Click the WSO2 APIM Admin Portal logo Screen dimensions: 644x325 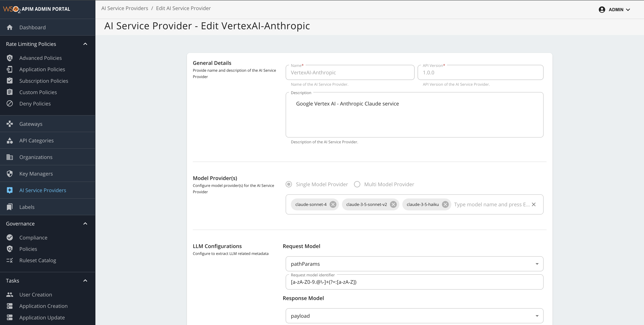37,9
